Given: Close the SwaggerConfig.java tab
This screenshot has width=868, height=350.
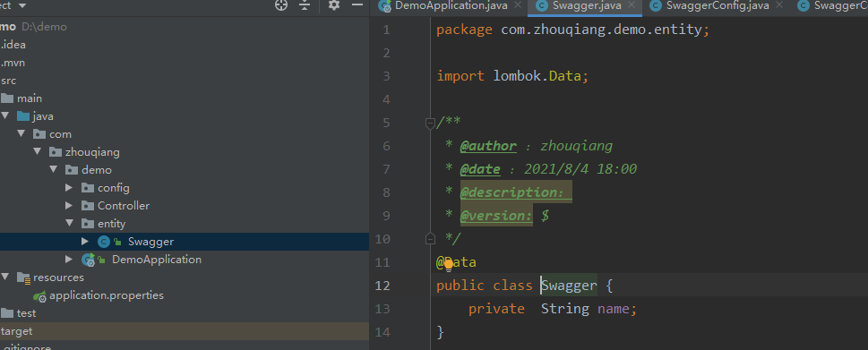Looking at the screenshot, I should coord(779,5).
